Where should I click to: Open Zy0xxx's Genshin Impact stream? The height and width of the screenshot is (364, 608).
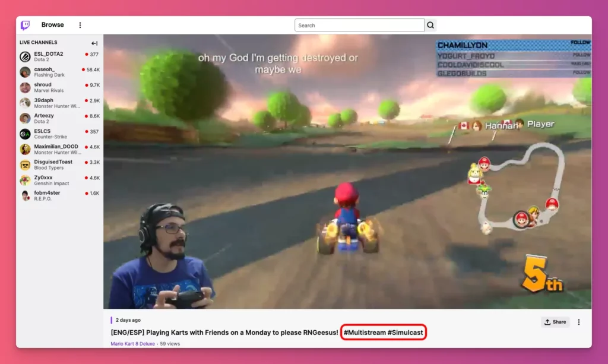(47, 180)
